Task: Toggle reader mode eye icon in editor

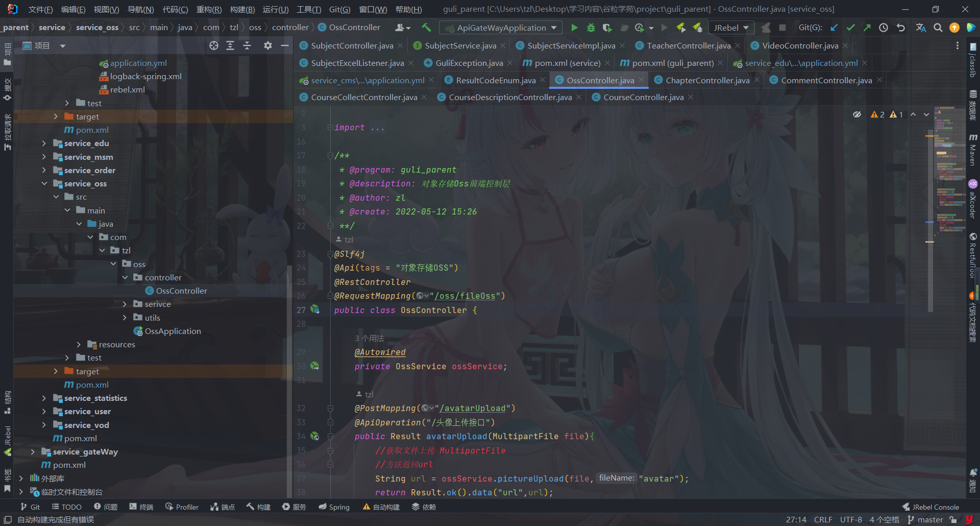Action: click(x=857, y=114)
